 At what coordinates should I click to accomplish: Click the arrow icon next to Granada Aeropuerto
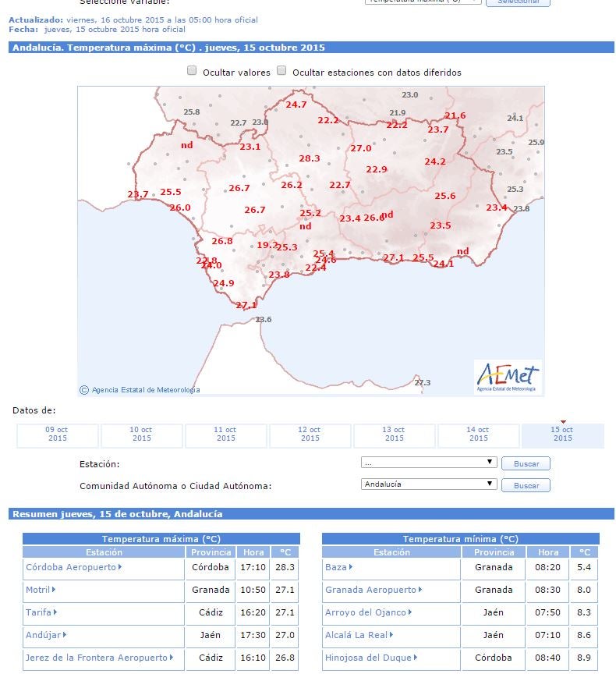click(x=421, y=590)
